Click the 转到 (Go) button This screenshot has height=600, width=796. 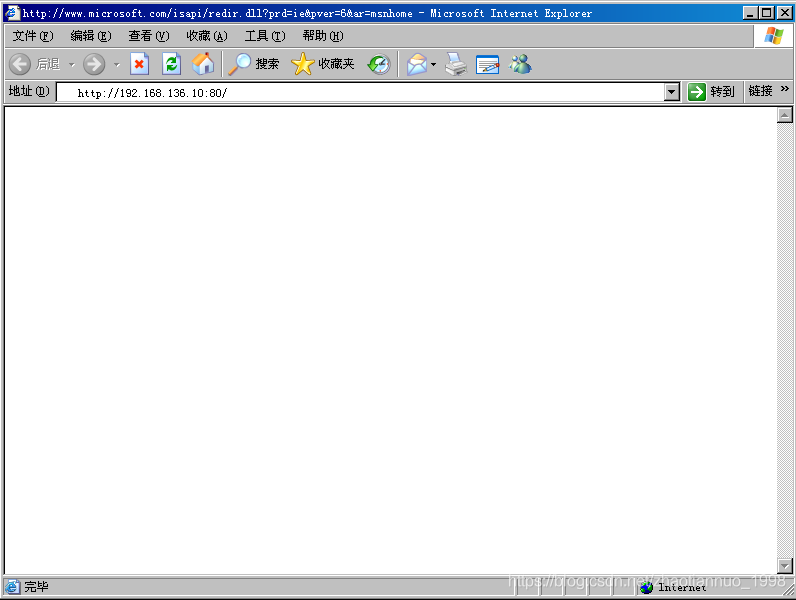711,92
